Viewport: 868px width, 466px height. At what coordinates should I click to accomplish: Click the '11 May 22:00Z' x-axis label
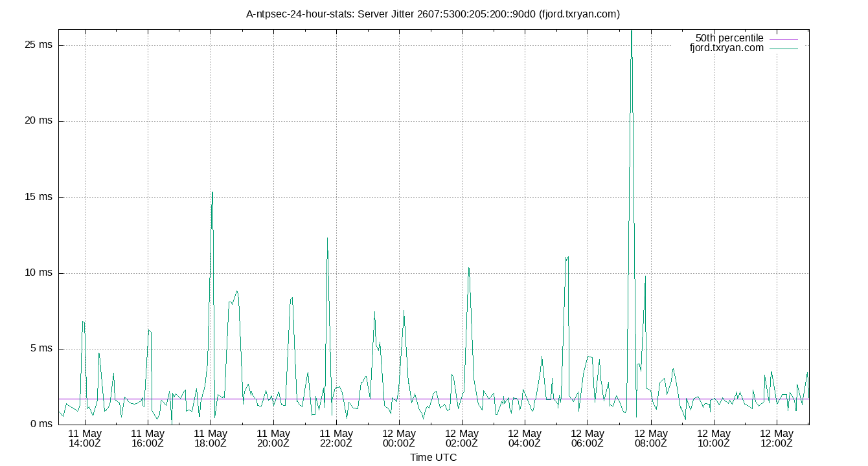336,438
